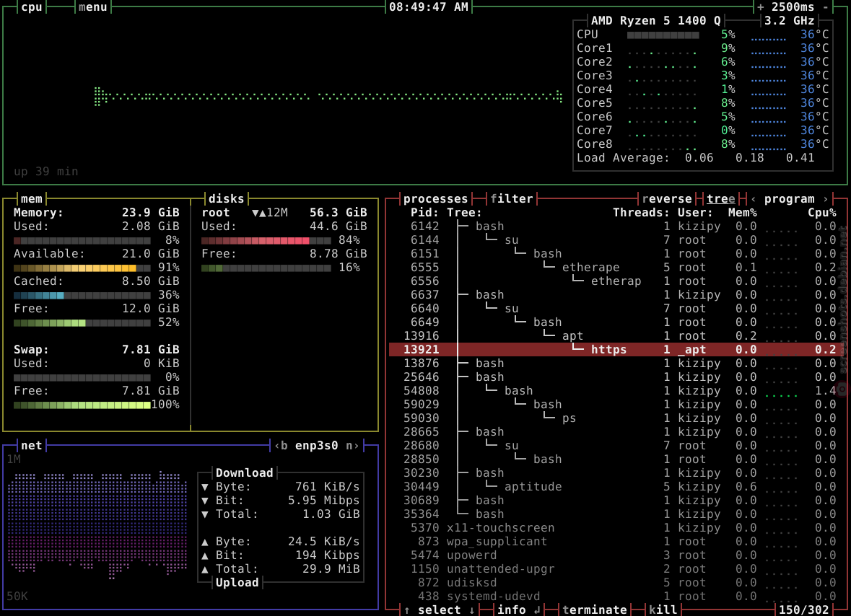Select bash process with PID 54808
The image size is (851, 616).
[613, 391]
